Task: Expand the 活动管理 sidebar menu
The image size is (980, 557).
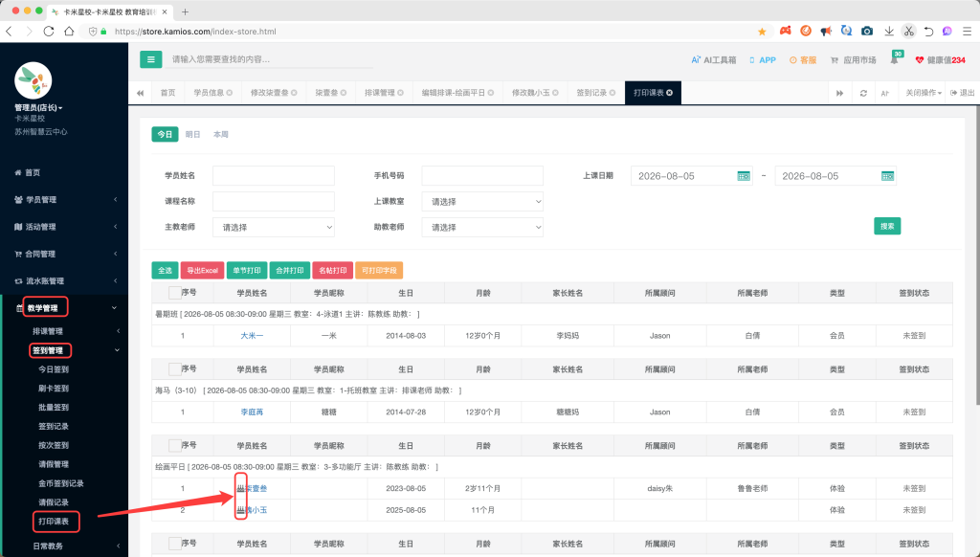Action: [x=64, y=227]
